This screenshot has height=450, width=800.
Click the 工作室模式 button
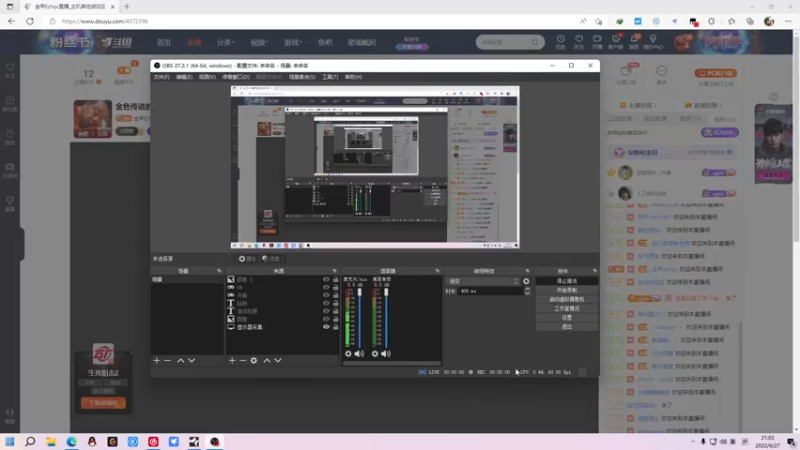(566, 309)
